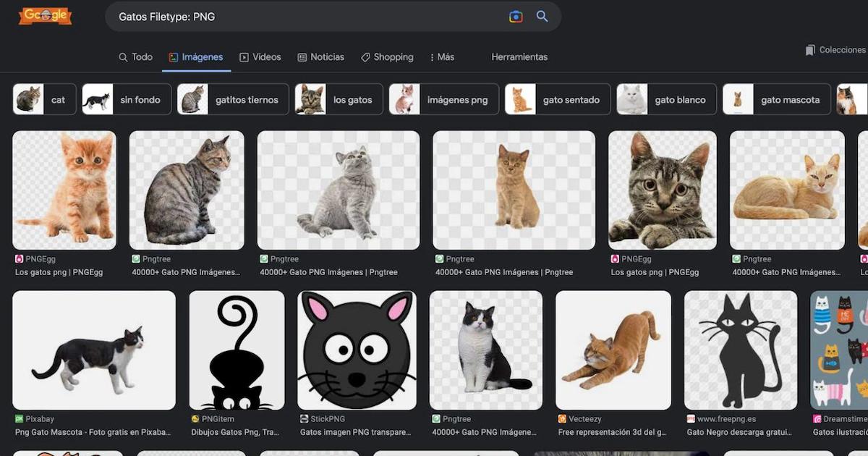Open "Png Gato Mascota" Pixabay link
Image resolution: width=868 pixels, height=456 pixels.
[93, 432]
